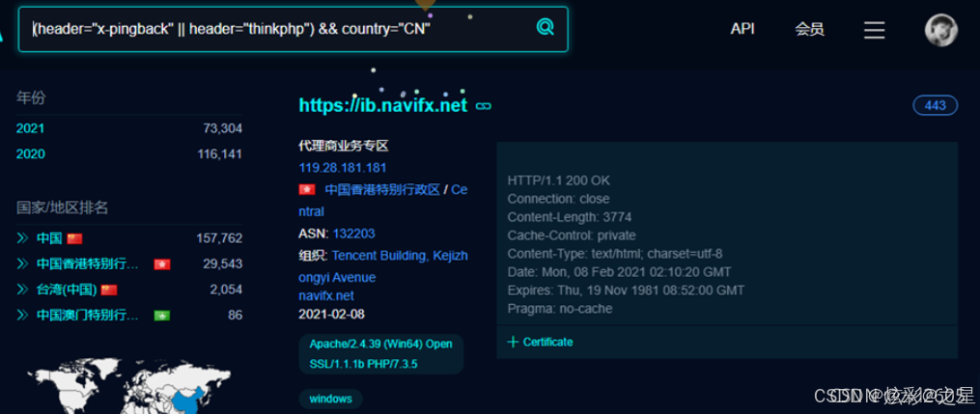
Task: Click the Content-Length: 3774 line
Action: point(570,217)
